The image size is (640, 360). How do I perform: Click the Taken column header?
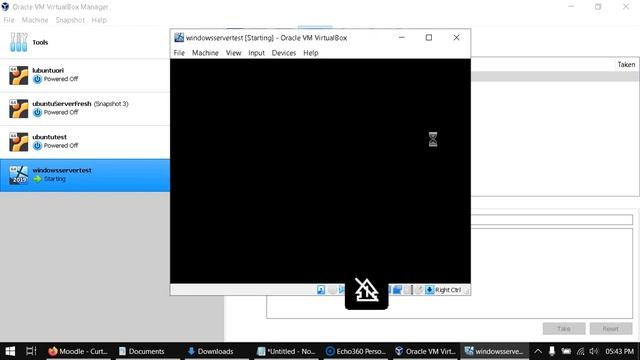[626, 64]
